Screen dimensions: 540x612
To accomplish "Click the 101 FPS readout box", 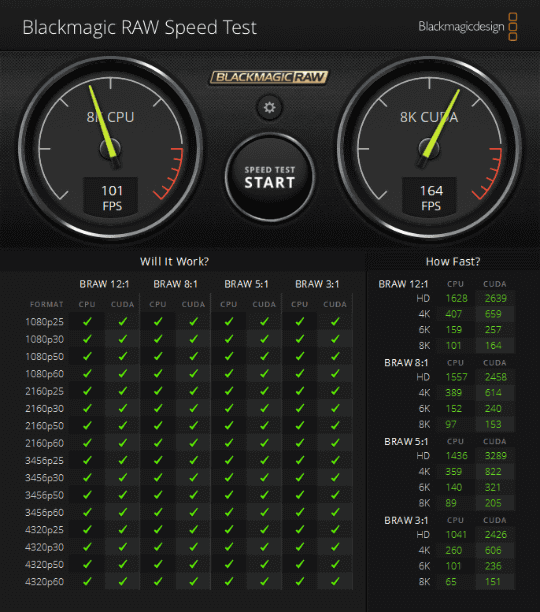I will 111,197.
